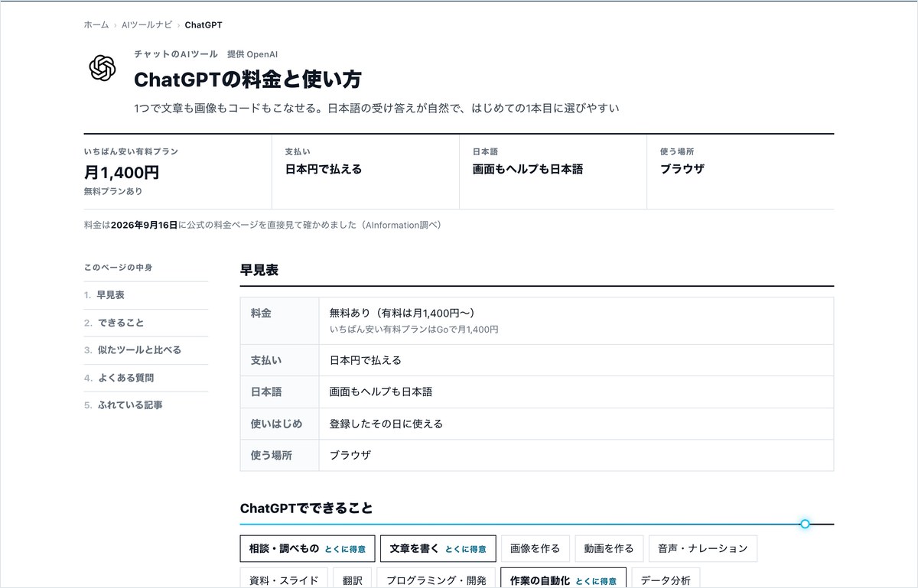Click the ChatGPT breadcrumb item
The height and width of the screenshot is (588, 918).
[x=203, y=25]
